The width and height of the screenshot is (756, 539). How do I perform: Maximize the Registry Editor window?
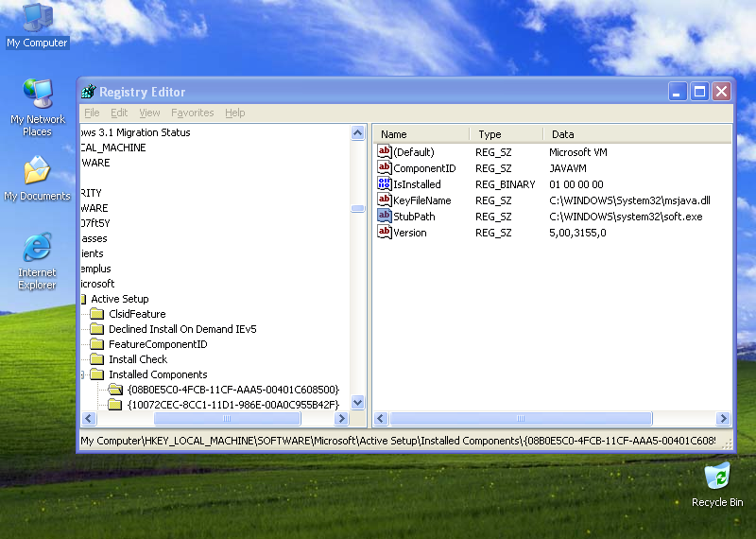[699, 91]
